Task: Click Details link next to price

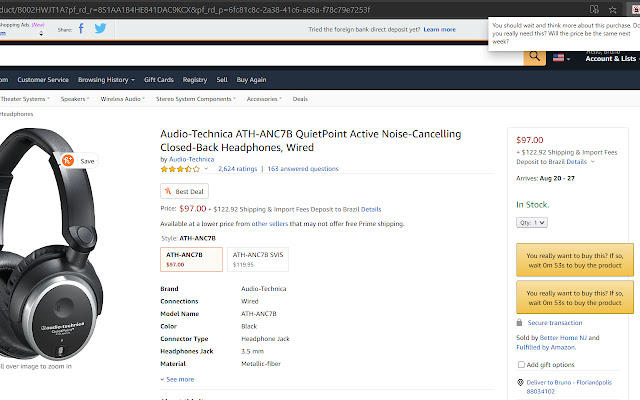Action: tap(371, 209)
